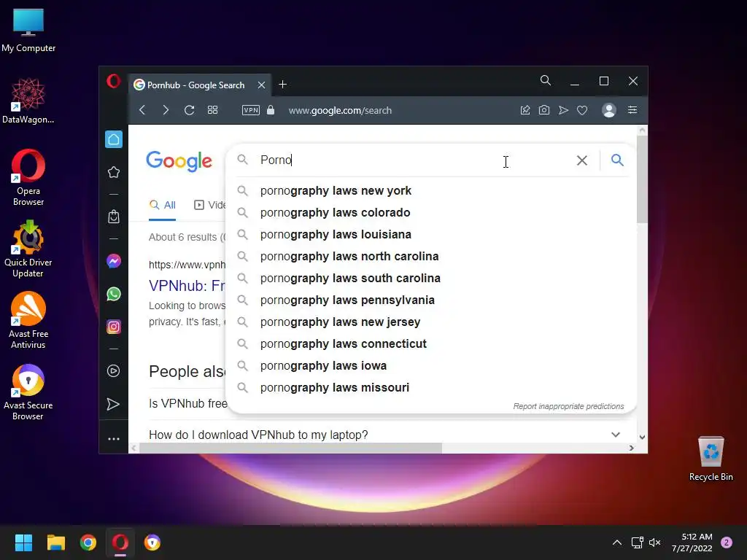Click the address bar URL
Viewport: 747px width, 560px height.
pyautogui.click(x=340, y=111)
